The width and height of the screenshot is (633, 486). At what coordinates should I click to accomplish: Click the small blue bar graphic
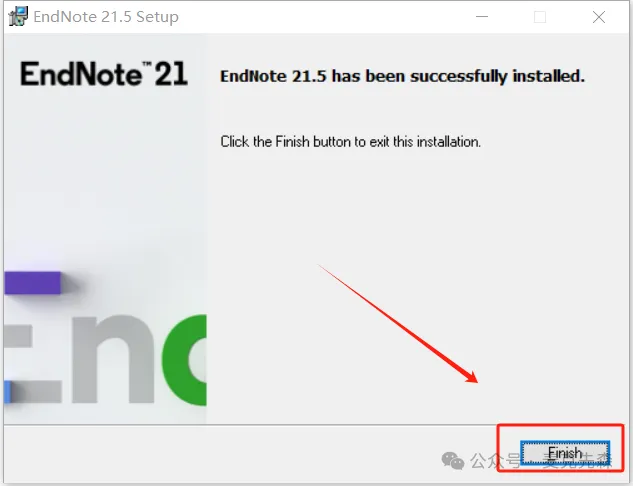[x=7, y=392]
